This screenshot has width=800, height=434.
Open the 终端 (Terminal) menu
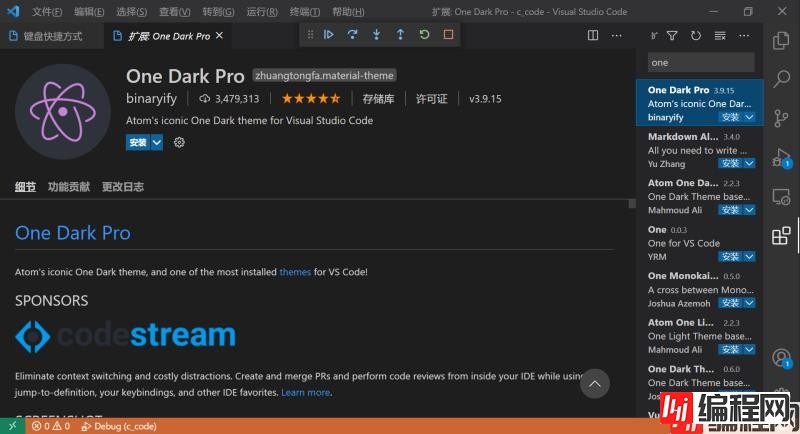point(303,11)
